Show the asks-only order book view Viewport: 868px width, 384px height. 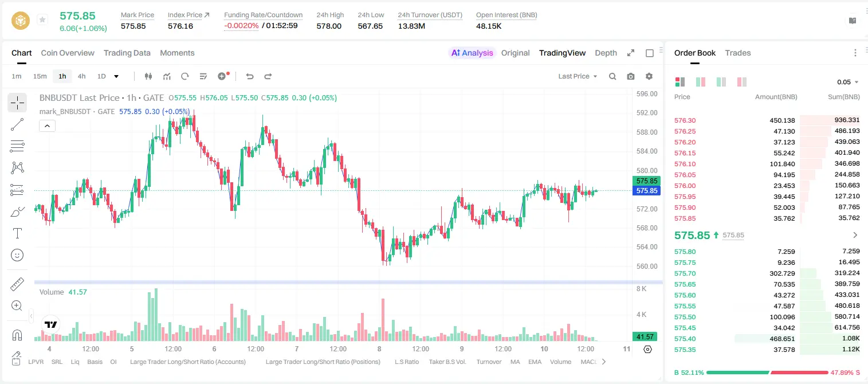742,82
